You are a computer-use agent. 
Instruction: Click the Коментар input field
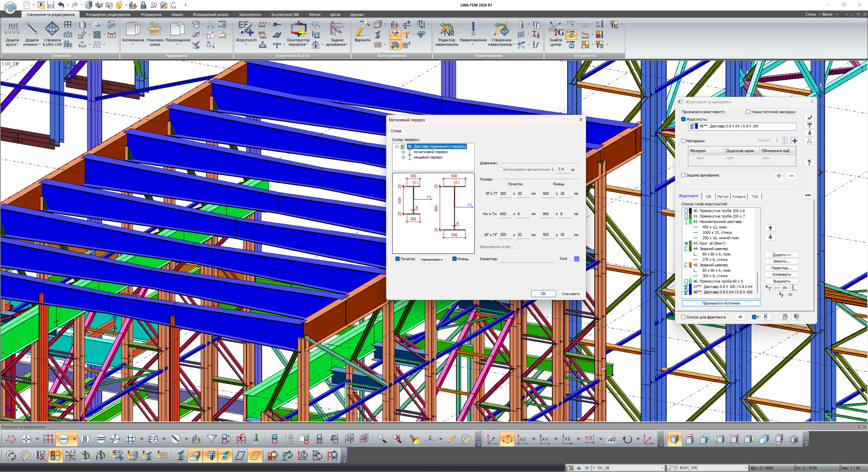[527, 259]
